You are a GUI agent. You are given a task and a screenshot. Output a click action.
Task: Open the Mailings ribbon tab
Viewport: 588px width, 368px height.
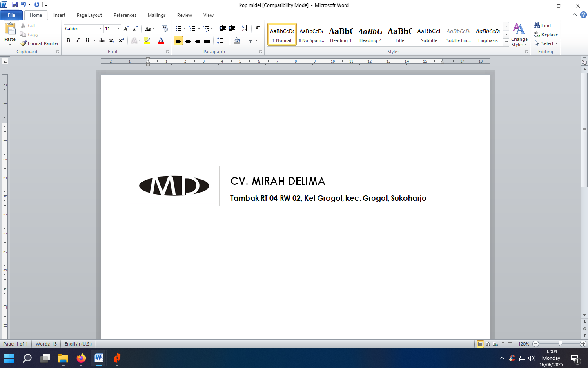pyautogui.click(x=156, y=15)
